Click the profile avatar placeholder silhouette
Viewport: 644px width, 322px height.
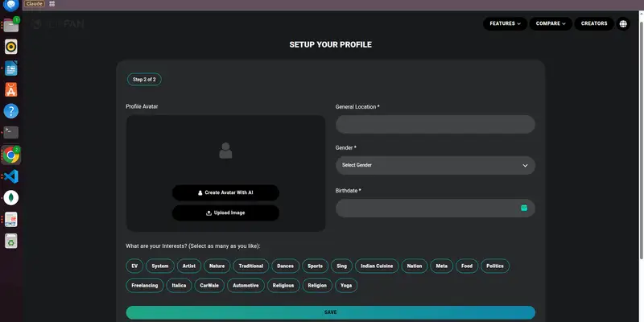pos(225,151)
